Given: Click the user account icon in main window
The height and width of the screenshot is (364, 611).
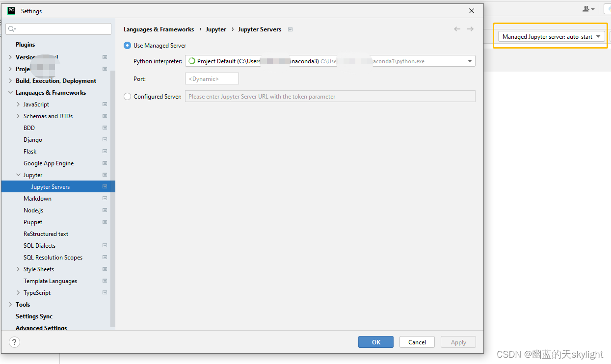Looking at the screenshot, I should tap(588, 9).
